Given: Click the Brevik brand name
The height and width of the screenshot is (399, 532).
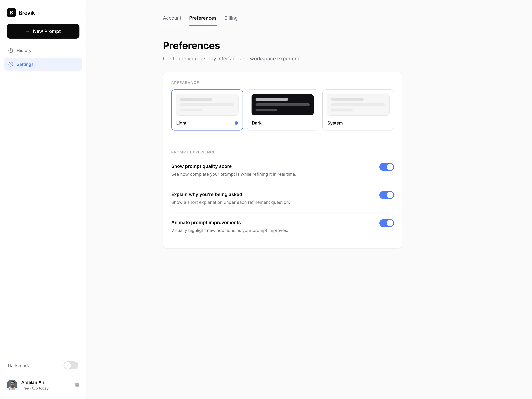Looking at the screenshot, I should pos(27,13).
